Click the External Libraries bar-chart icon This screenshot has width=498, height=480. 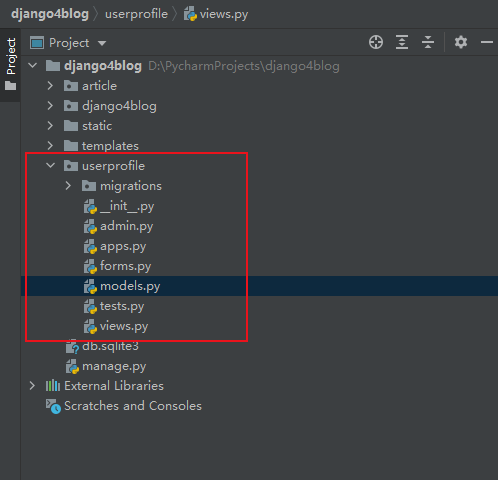pos(53,386)
